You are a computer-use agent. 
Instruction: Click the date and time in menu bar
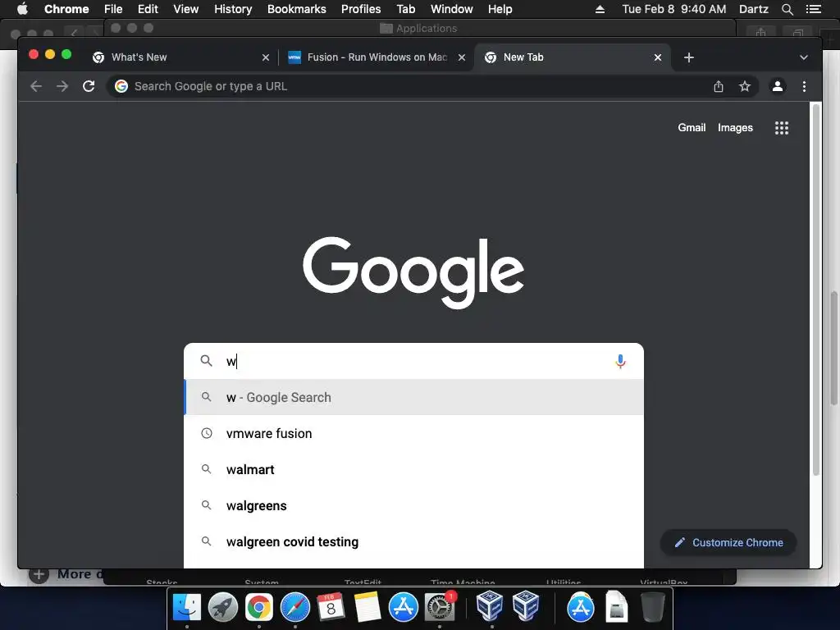point(674,9)
